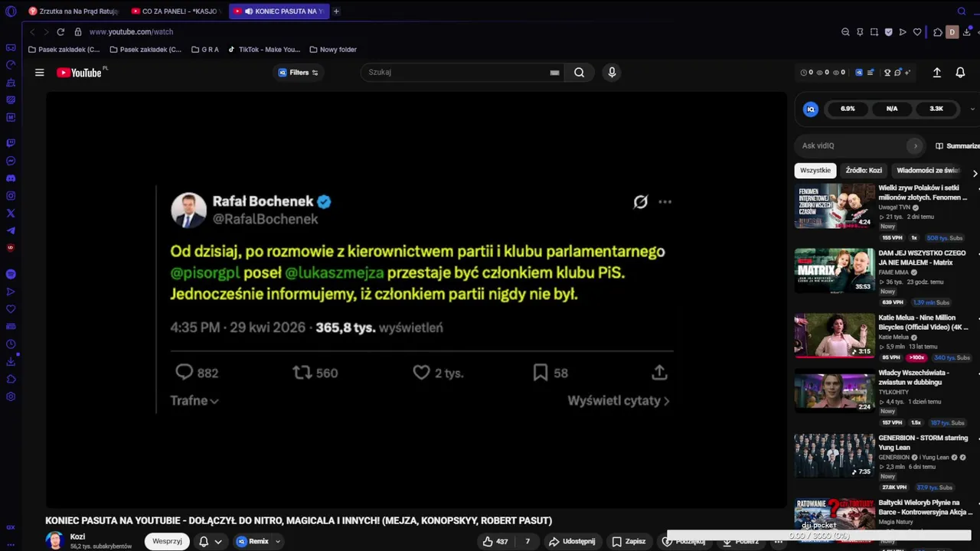
Task: Open Messenger in Opera sidebar
Action: click(11, 161)
